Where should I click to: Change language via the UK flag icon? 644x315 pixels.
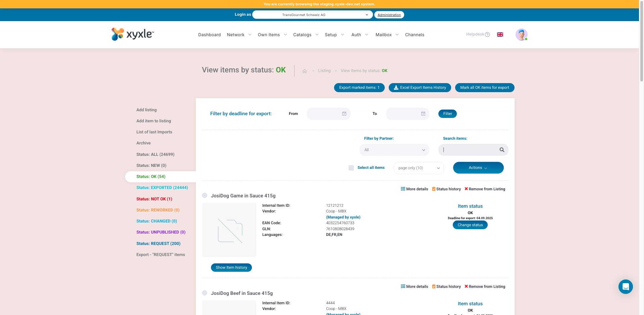click(500, 35)
